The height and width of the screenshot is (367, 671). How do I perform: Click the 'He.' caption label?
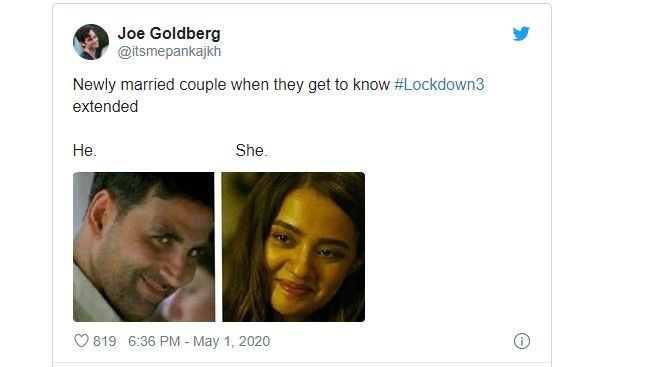85,151
